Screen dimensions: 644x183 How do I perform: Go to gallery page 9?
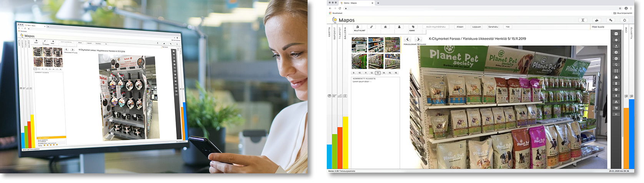[354, 73]
